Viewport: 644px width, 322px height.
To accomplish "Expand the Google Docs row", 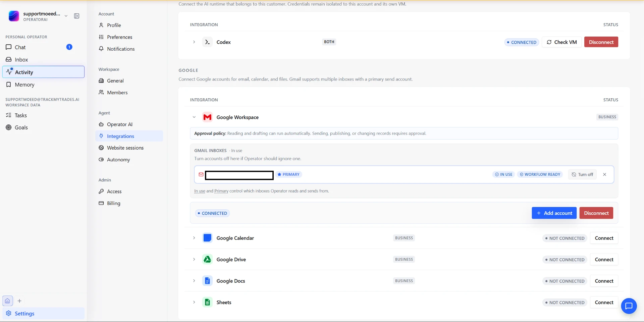I will tap(194, 281).
